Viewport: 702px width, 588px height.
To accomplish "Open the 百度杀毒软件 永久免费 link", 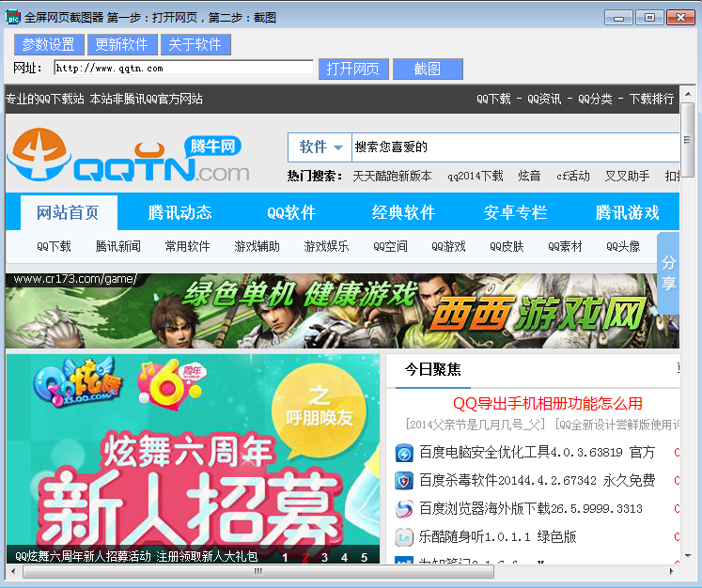I will 537,481.
